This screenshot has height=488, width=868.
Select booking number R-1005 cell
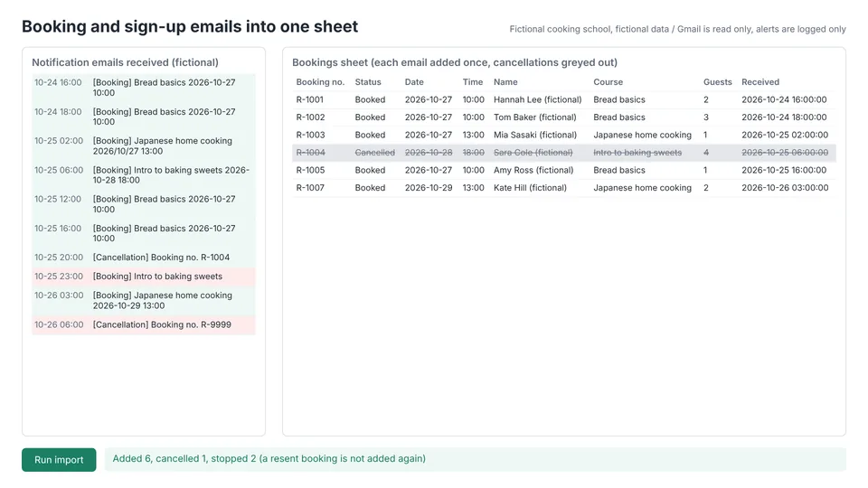pyautogui.click(x=310, y=171)
